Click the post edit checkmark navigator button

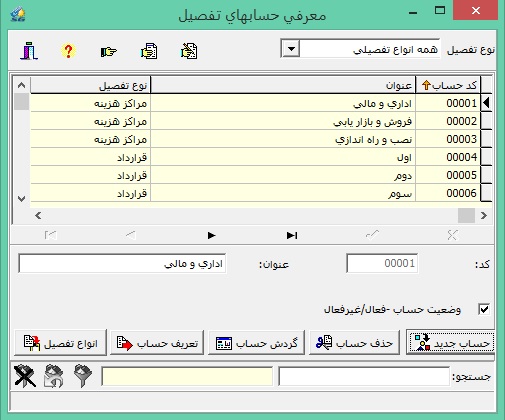(x=372, y=235)
